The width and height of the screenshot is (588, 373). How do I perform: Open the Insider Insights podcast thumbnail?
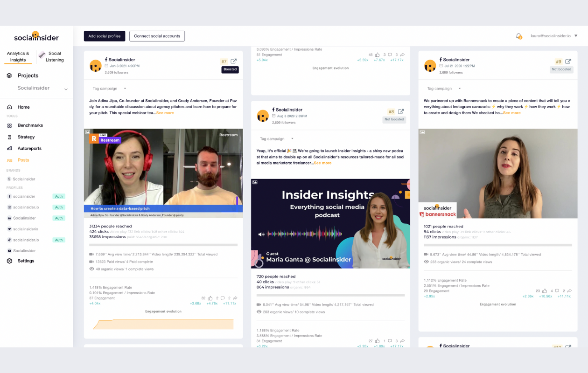click(330, 224)
